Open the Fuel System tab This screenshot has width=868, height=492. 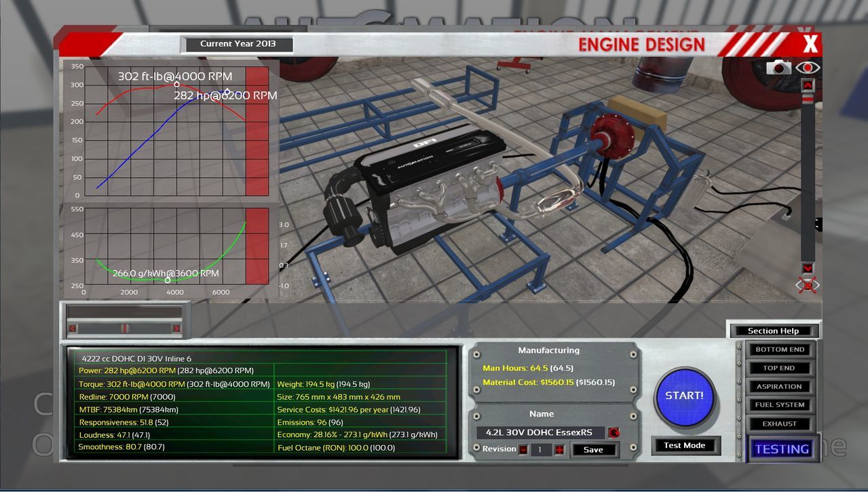point(780,404)
